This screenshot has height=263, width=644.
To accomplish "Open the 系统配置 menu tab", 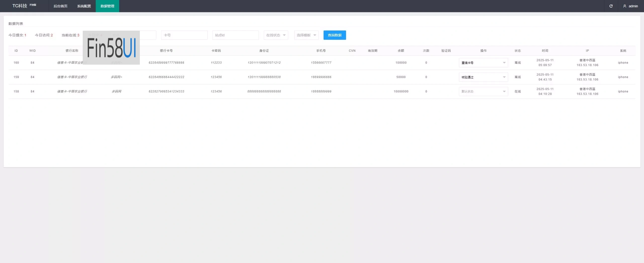I will pyautogui.click(x=84, y=6).
